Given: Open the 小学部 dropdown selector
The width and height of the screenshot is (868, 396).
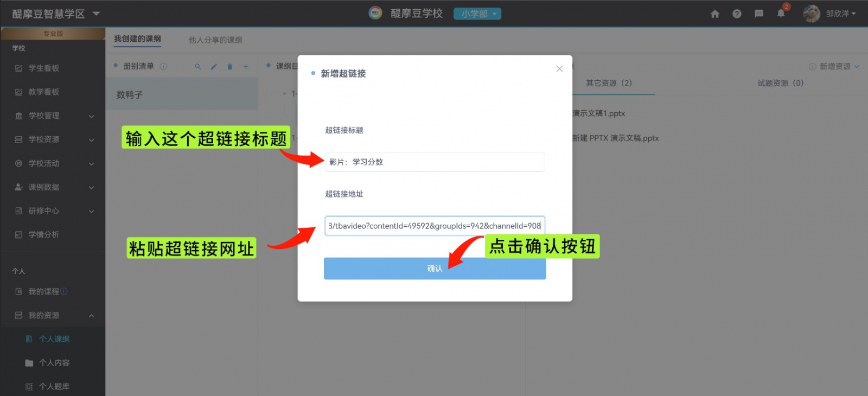Looking at the screenshot, I should (x=477, y=14).
